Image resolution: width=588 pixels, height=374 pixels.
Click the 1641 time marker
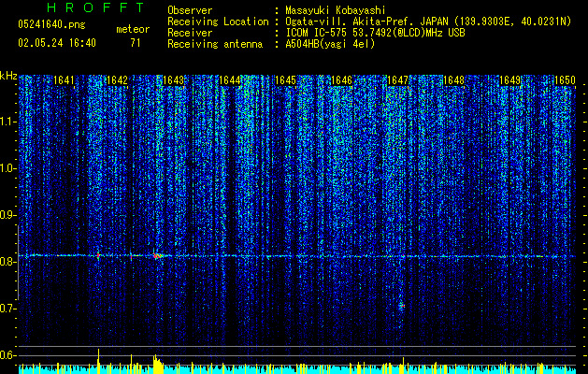[64, 80]
